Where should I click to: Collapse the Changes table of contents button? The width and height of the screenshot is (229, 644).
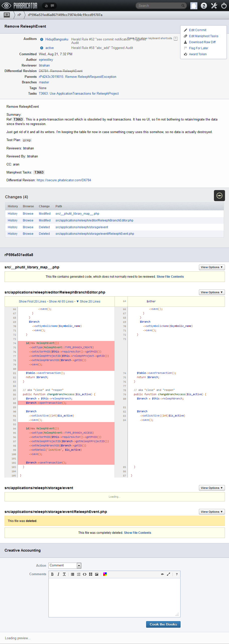coord(219,196)
